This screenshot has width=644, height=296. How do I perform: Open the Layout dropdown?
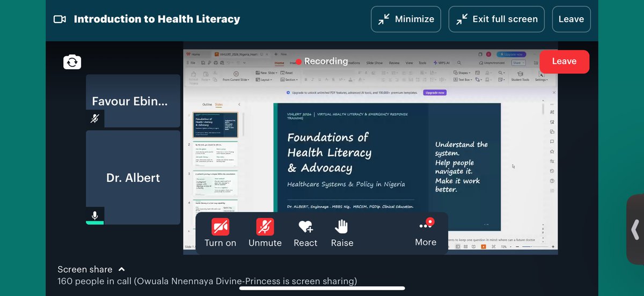pos(263,79)
